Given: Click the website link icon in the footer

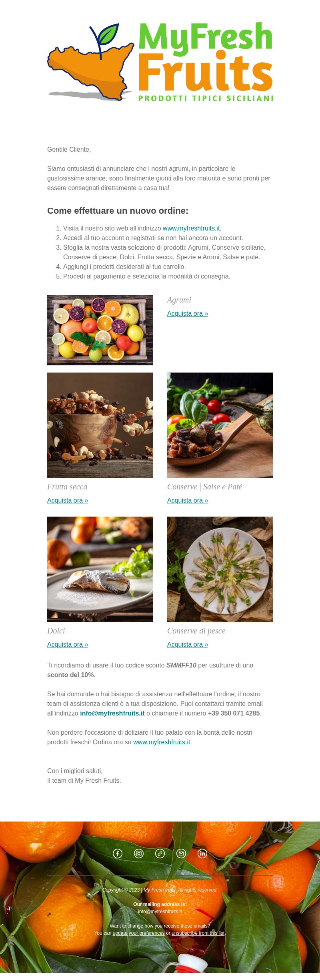Looking at the screenshot, I should click(160, 854).
